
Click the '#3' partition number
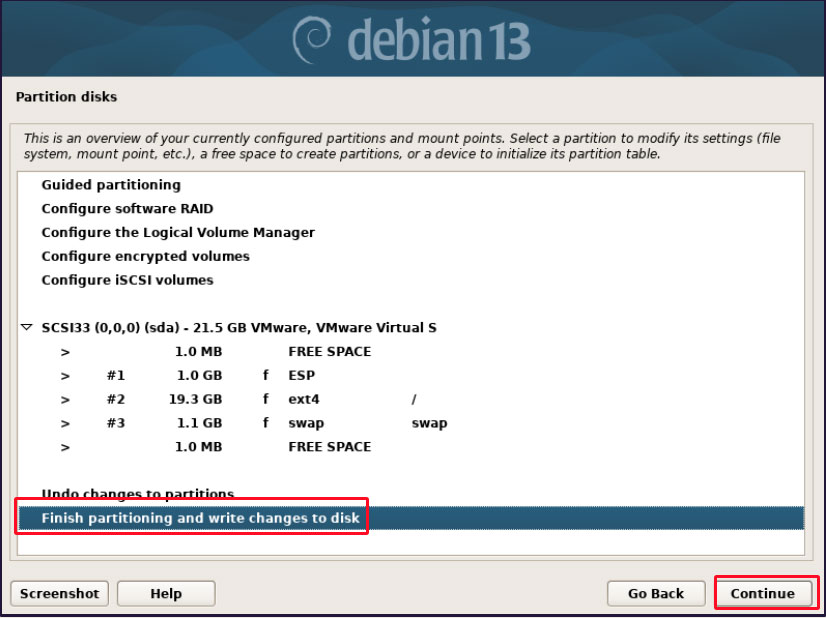click(116, 423)
